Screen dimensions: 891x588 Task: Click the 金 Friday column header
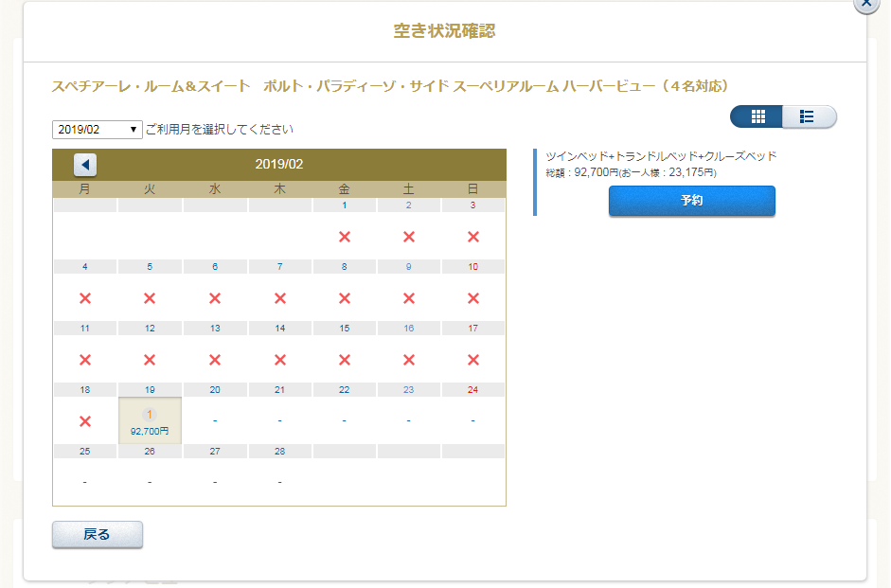[345, 189]
